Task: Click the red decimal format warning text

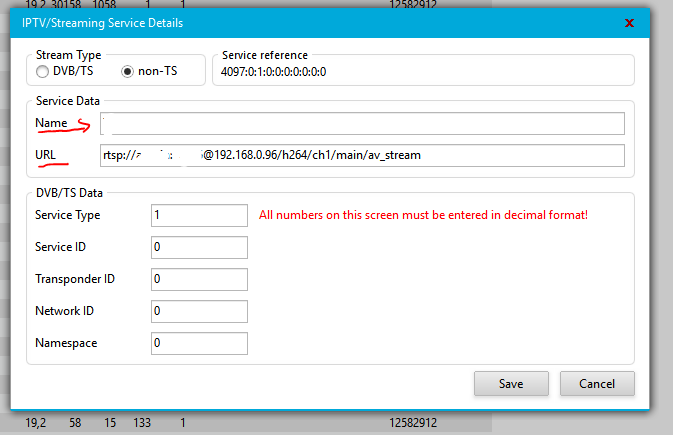Action: tap(423, 215)
